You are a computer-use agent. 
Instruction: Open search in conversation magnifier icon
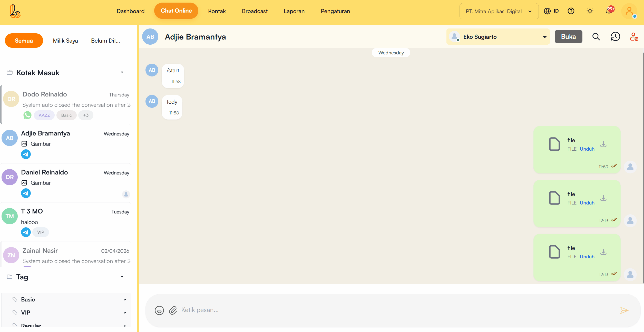tap(596, 37)
